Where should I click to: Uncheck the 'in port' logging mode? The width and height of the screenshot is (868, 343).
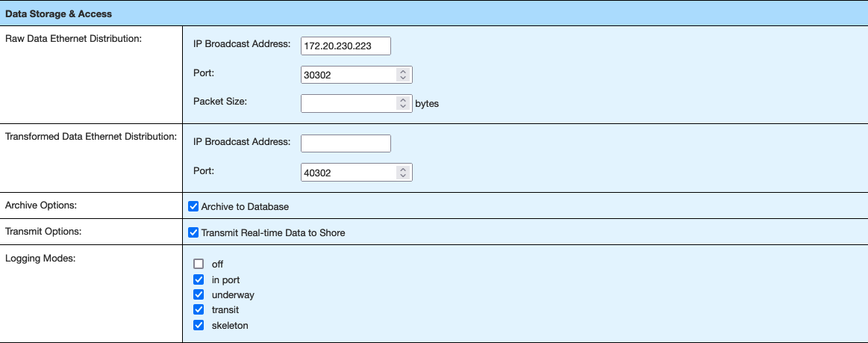tap(199, 279)
